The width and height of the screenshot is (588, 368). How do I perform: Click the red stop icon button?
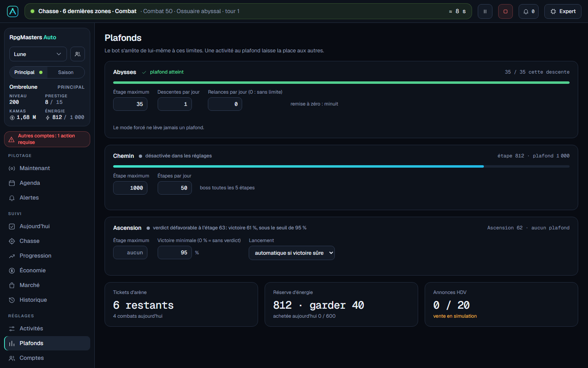pyautogui.click(x=505, y=11)
